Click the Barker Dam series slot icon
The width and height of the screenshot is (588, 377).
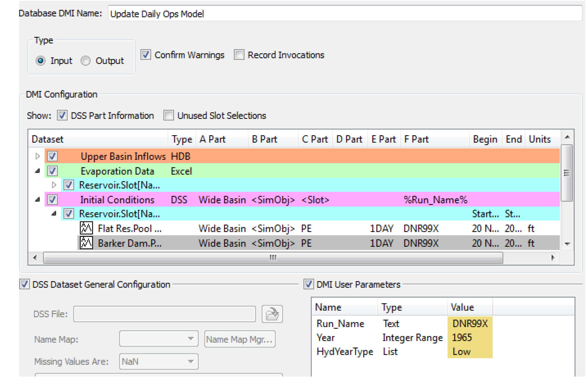tap(86, 243)
